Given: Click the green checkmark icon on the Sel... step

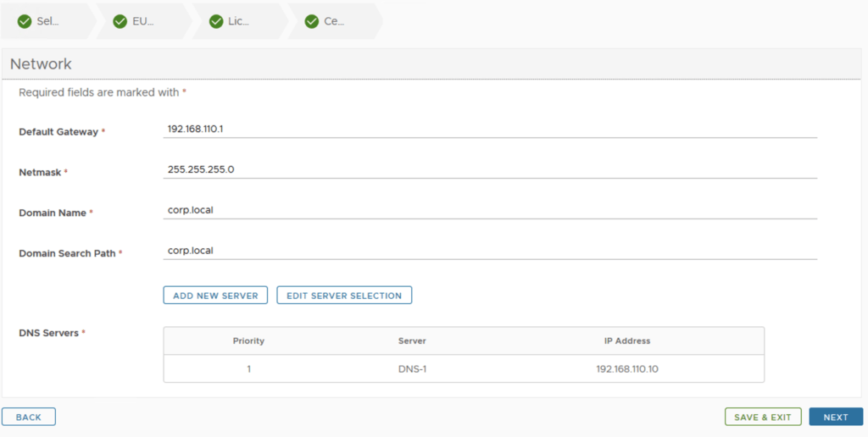Looking at the screenshot, I should point(25,21).
